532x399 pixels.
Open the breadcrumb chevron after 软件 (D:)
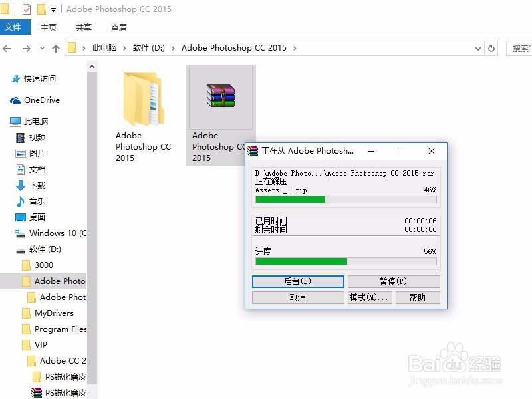click(x=174, y=47)
